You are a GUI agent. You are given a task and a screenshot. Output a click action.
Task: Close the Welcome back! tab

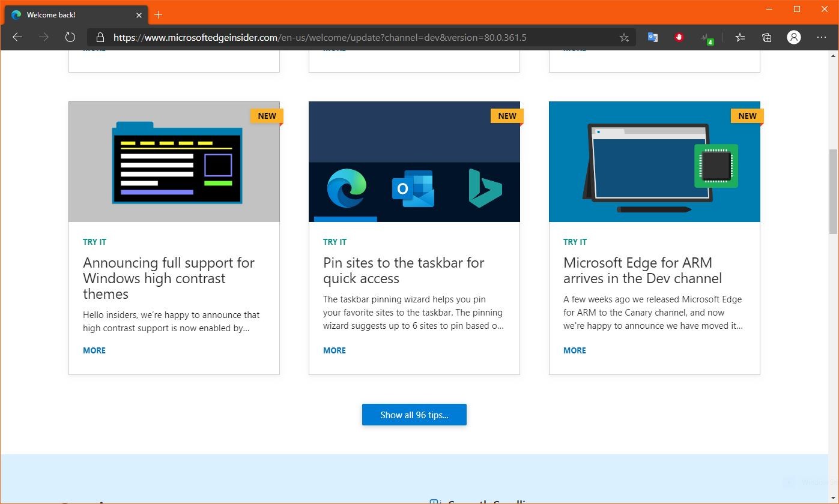[139, 15]
